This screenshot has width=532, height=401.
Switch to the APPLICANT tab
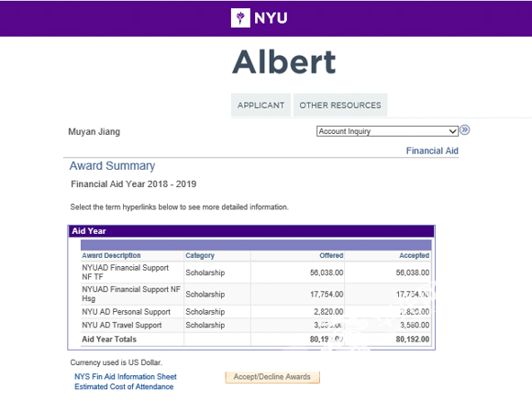(x=260, y=106)
